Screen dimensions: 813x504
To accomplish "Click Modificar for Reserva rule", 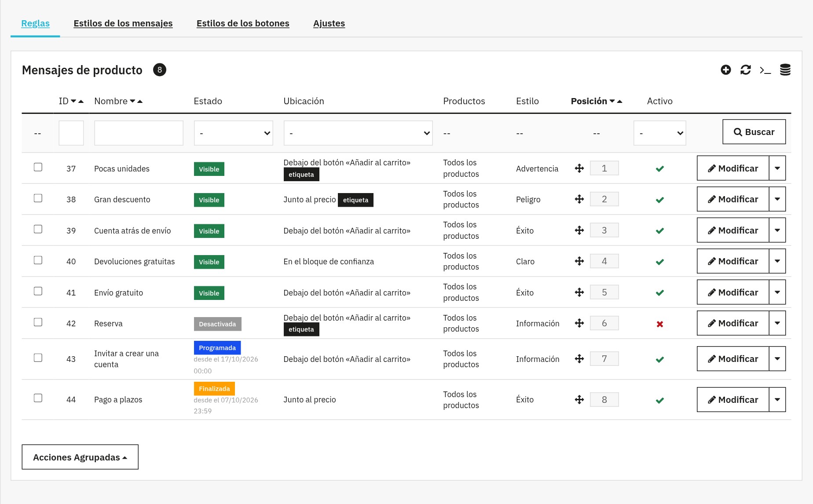I will pyautogui.click(x=733, y=323).
